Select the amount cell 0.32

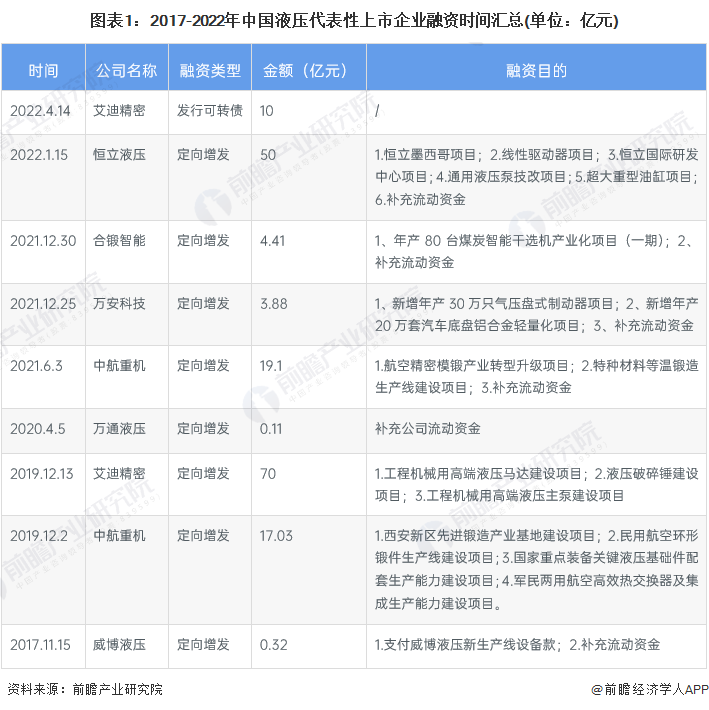pos(273,644)
